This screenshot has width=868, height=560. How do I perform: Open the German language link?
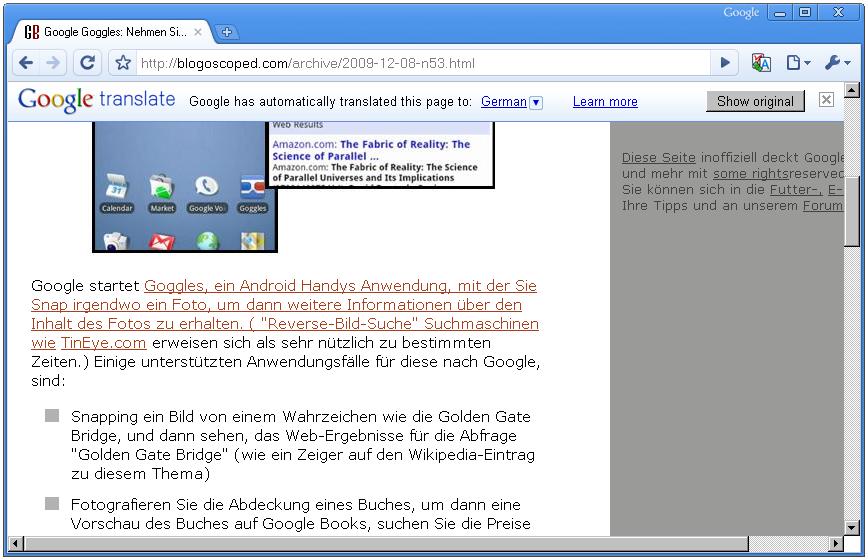coord(504,102)
